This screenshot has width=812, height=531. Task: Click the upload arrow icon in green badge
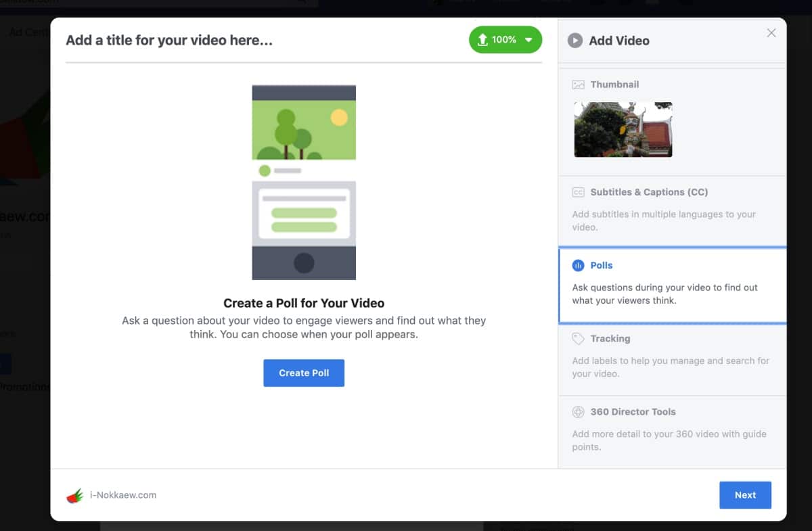(482, 40)
